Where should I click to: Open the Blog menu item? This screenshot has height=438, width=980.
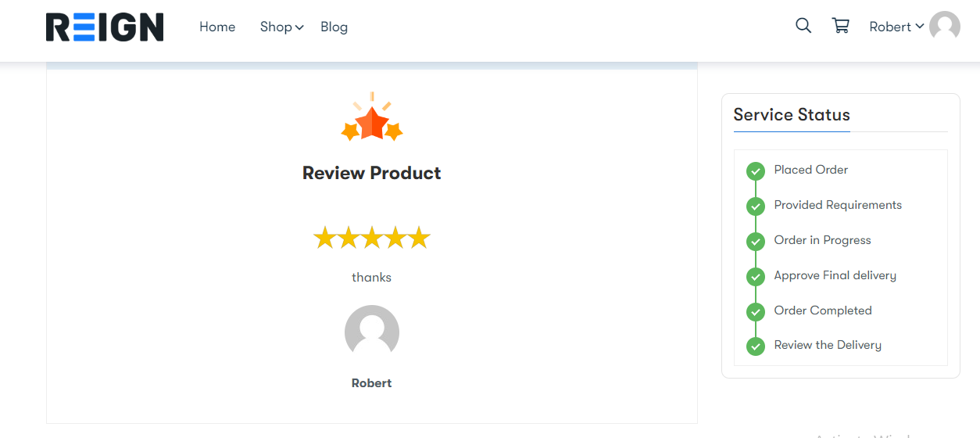click(334, 27)
